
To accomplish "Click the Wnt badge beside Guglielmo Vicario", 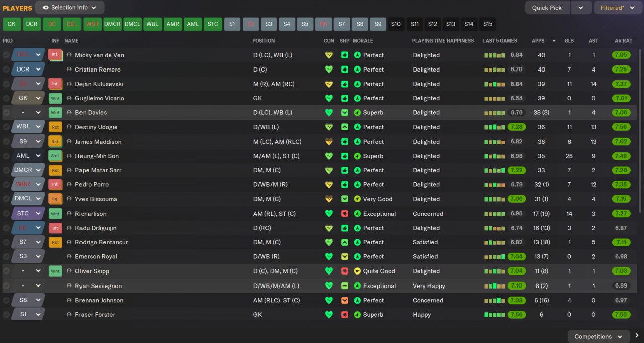I will pos(55,98).
